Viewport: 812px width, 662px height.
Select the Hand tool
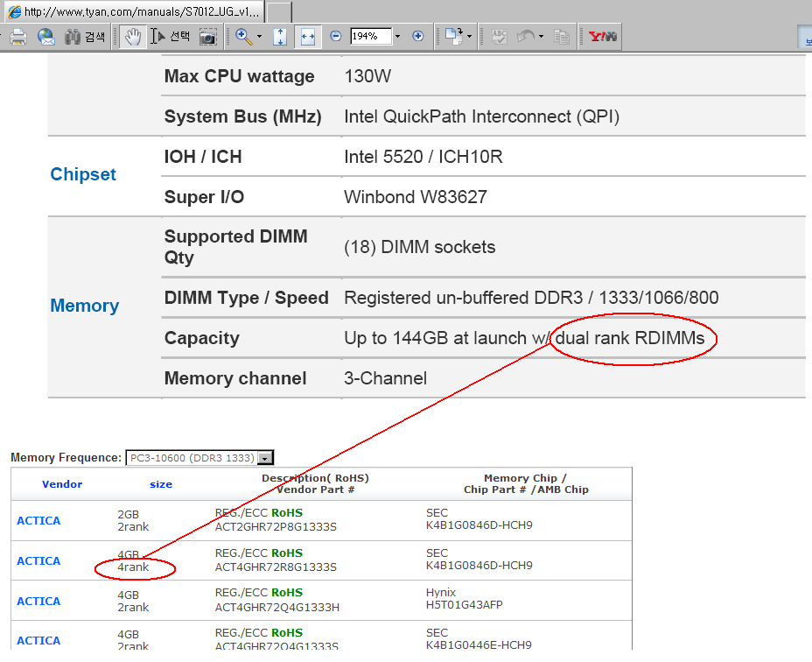pyautogui.click(x=133, y=37)
